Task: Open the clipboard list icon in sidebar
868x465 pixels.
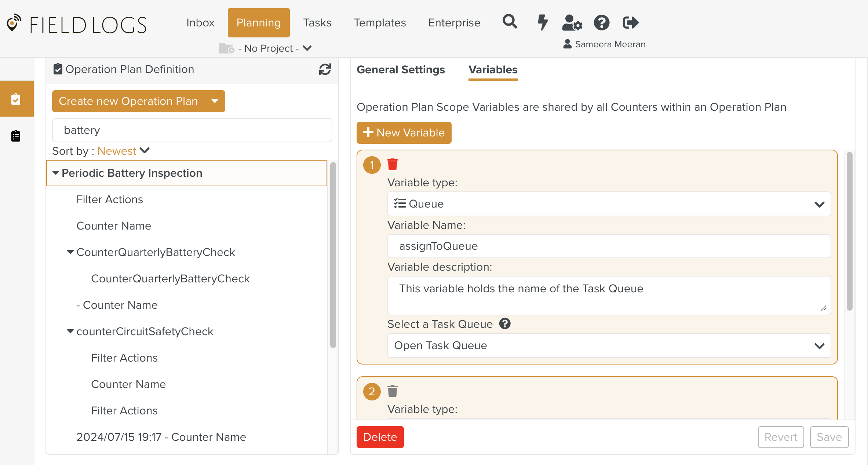Action: coord(16,136)
